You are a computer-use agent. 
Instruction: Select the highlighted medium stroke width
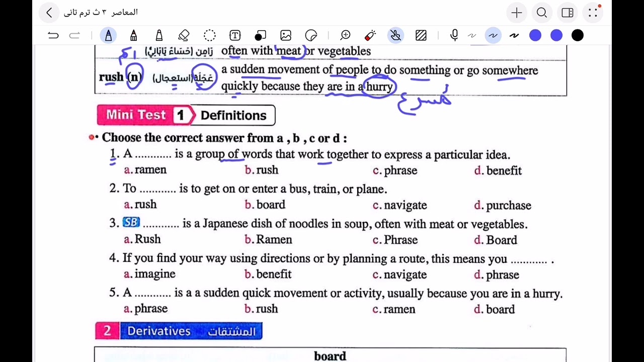pos(493,35)
